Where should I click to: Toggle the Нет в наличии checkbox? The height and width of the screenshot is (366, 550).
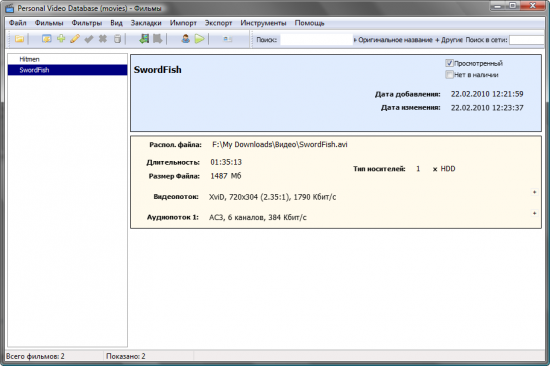449,74
